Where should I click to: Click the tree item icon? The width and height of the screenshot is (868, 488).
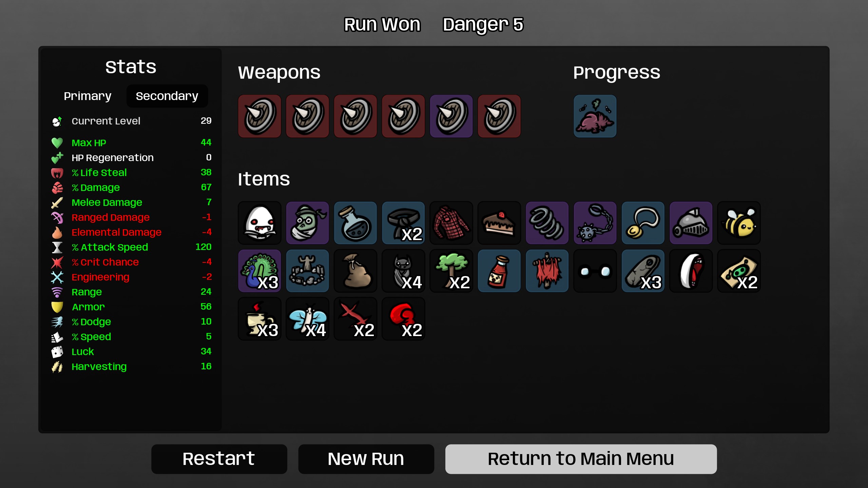click(451, 271)
